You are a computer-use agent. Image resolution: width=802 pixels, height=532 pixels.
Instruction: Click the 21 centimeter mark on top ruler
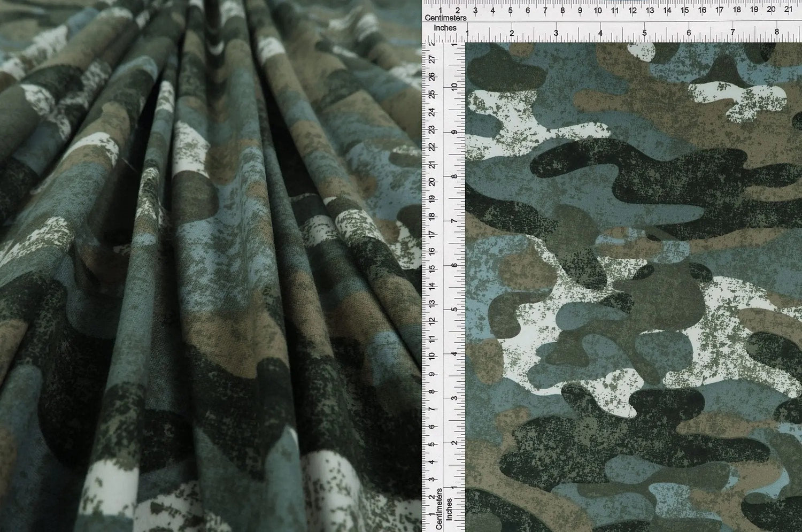coord(788,10)
